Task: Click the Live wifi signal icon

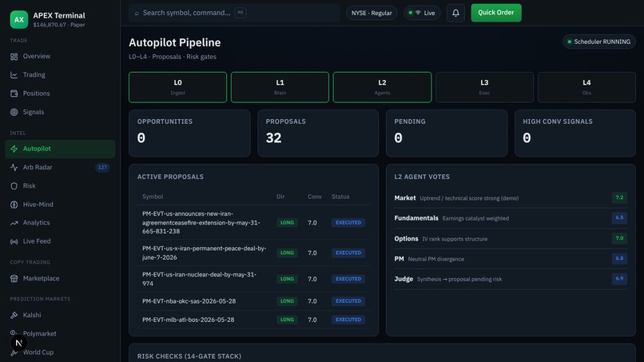Action: 418,13
